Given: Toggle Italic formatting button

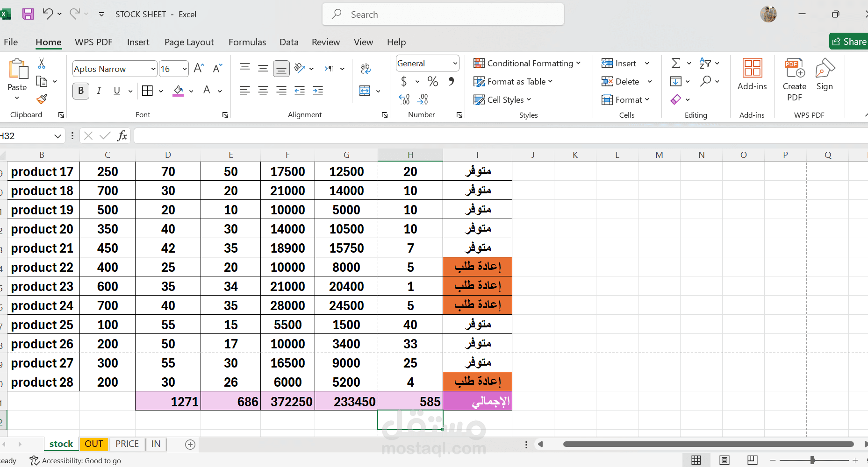Looking at the screenshot, I should pyautogui.click(x=99, y=91).
